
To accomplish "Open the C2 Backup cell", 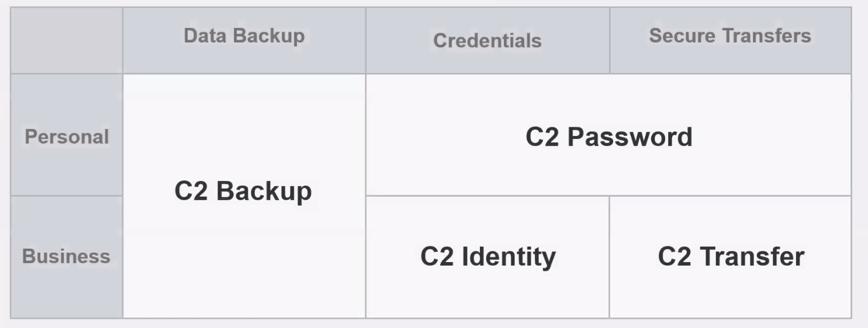I will pos(244,196).
